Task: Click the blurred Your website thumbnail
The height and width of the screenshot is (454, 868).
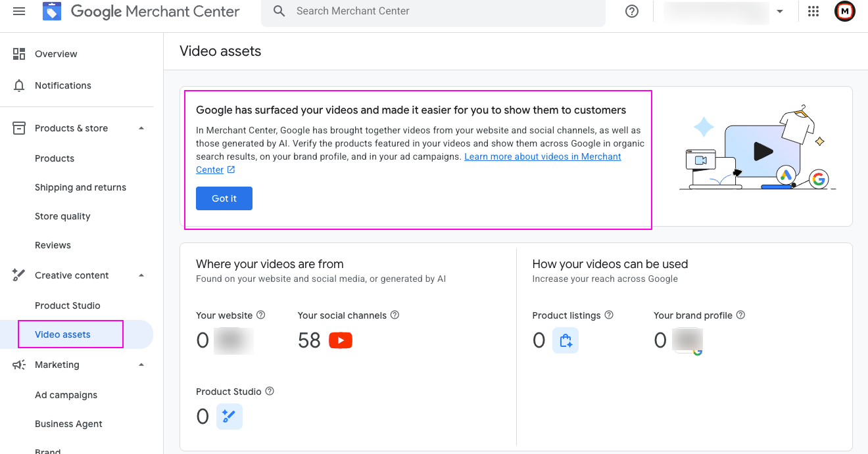Action: click(233, 340)
